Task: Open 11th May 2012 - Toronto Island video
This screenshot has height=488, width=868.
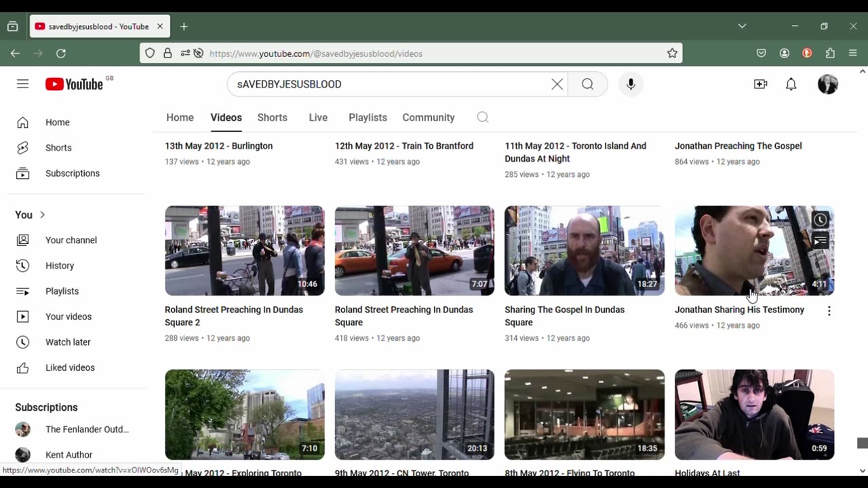Action: (575, 152)
